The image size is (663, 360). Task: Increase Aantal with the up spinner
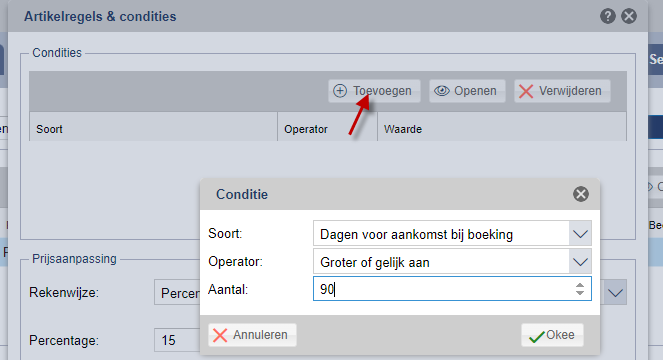pyautogui.click(x=580, y=285)
